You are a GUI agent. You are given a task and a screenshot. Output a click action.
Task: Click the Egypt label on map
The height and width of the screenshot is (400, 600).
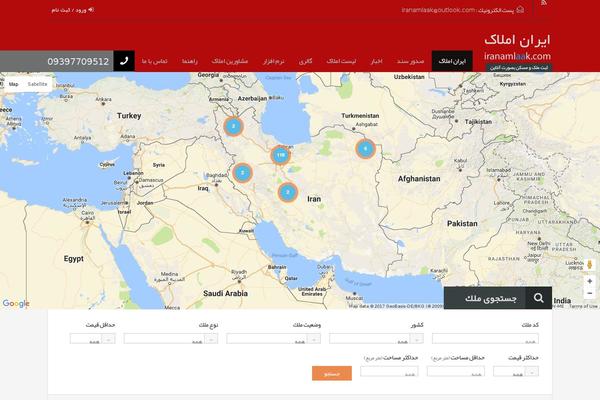coord(73,259)
